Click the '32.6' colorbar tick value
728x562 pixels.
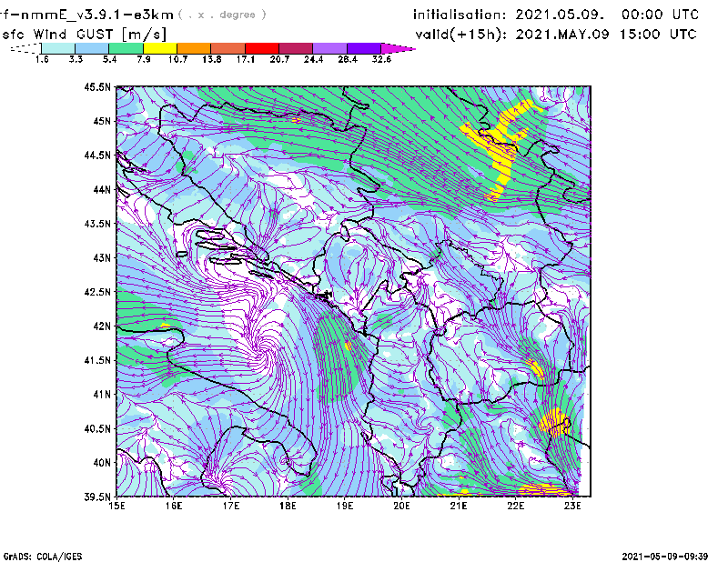point(381,59)
